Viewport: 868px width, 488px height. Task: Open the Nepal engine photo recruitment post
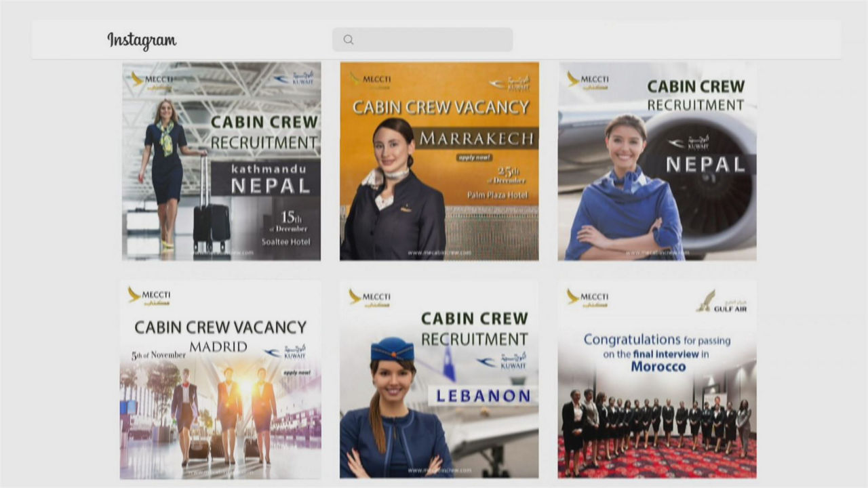657,161
